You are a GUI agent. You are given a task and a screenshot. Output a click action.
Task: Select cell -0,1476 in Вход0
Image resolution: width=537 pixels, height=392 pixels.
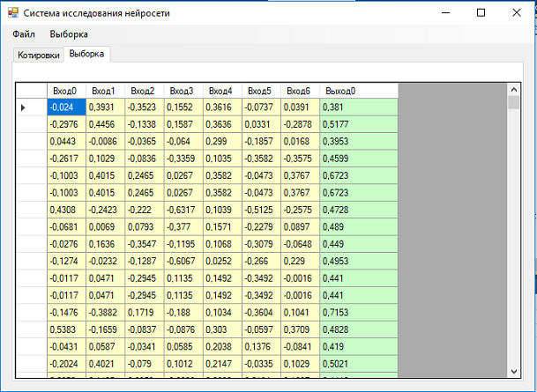click(x=66, y=313)
